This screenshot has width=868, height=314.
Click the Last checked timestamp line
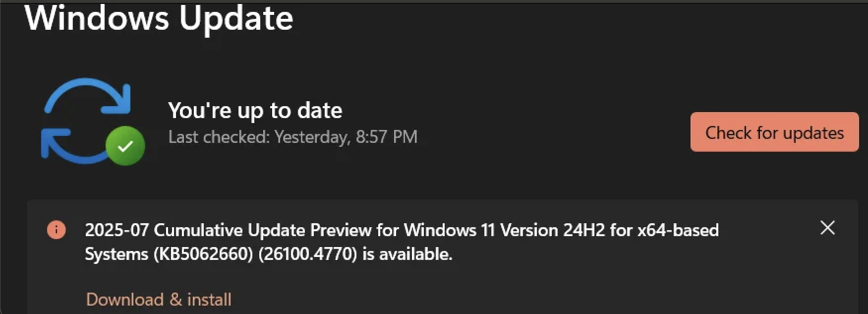coord(292,137)
